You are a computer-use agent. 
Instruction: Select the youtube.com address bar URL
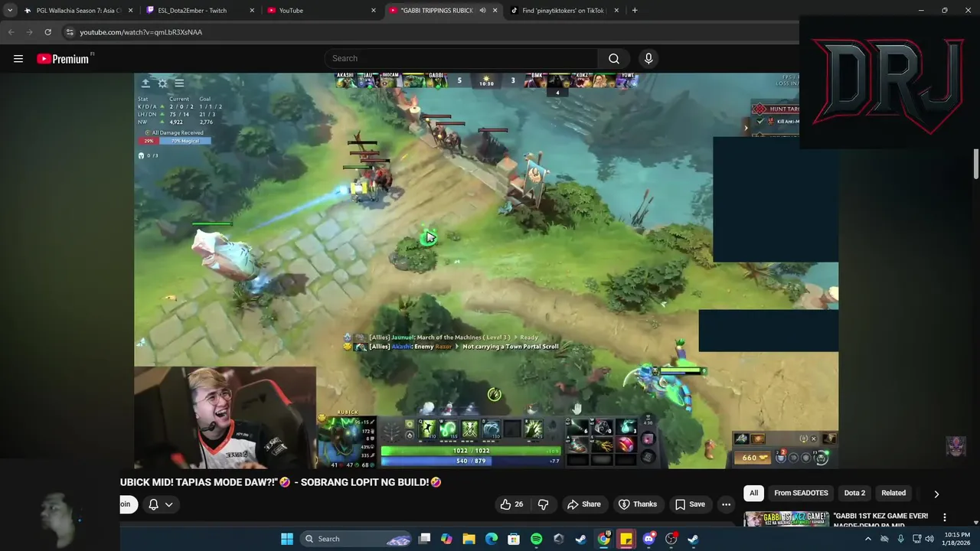point(141,32)
